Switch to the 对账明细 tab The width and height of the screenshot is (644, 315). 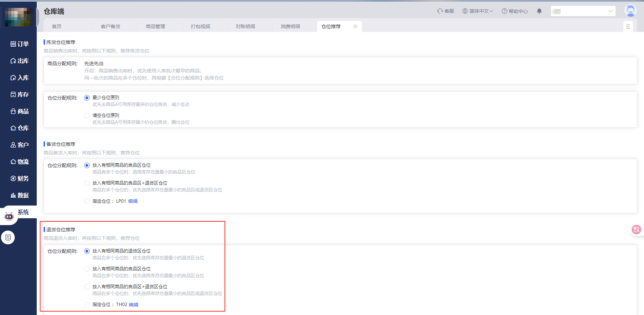coord(245,26)
